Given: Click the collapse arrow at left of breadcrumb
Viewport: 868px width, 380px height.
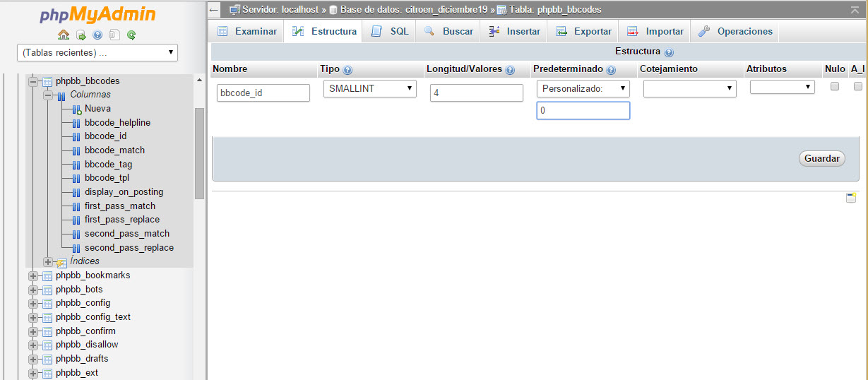Looking at the screenshot, I should (x=215, y=10).
